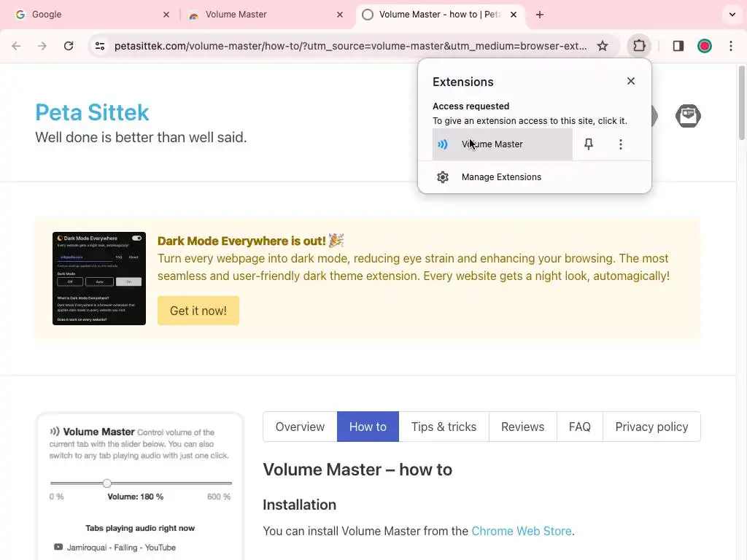The image size is (747, 560).
Task: Reload the current page
Action: click(69, 46)
